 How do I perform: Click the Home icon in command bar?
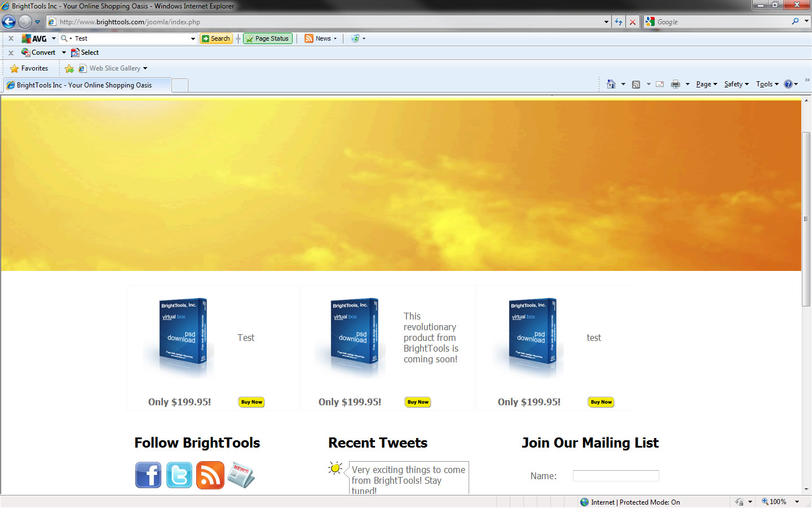tap(611, 84)
